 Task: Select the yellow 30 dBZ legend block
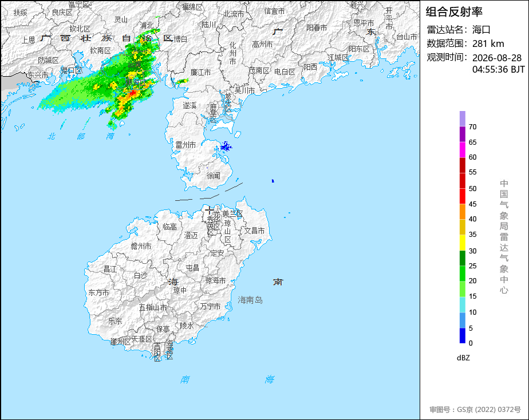coord(462,243)
